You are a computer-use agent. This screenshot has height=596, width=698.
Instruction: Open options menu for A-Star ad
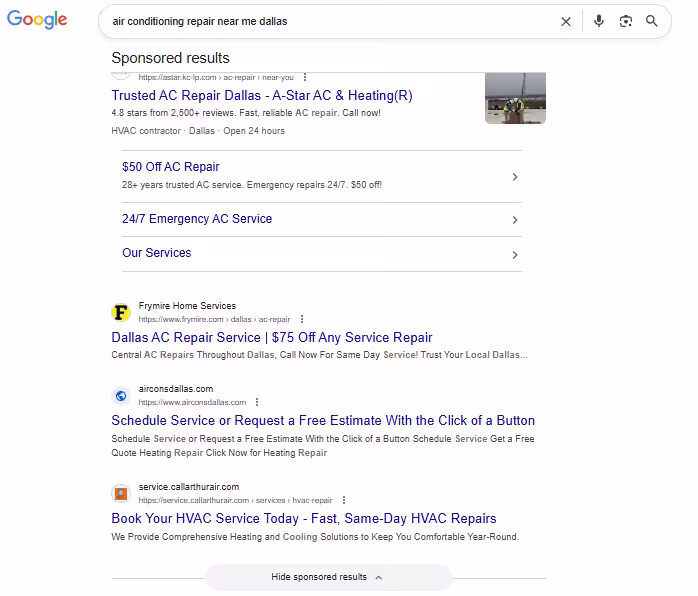click(305, 77)
